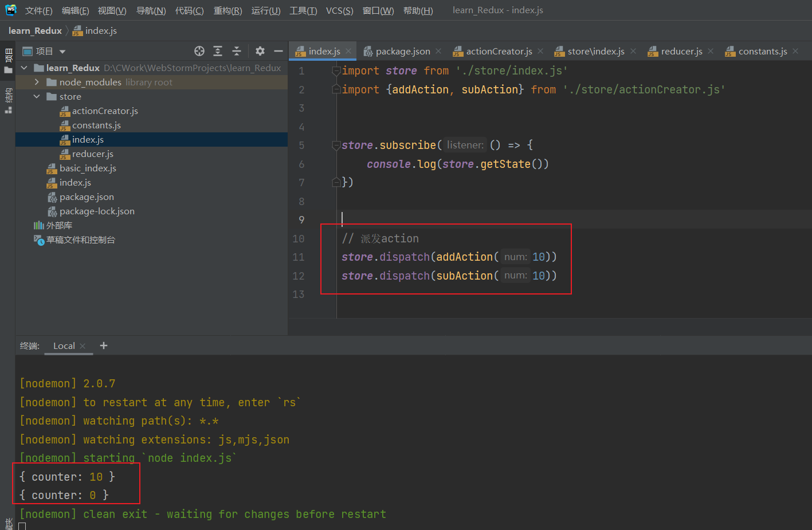
Task: Click the console.log statement on line 6
Action: 458,164
